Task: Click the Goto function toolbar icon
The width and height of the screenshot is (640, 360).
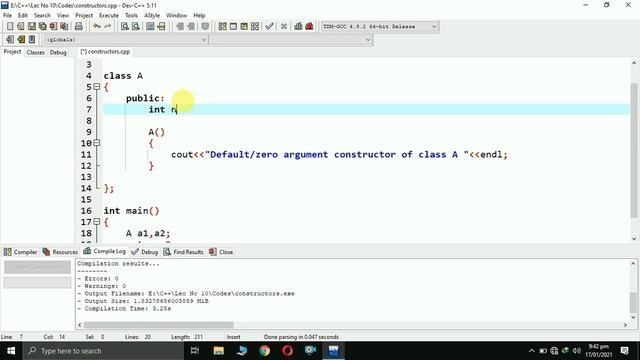Action: pyautogui.click(x=150, y=27)
